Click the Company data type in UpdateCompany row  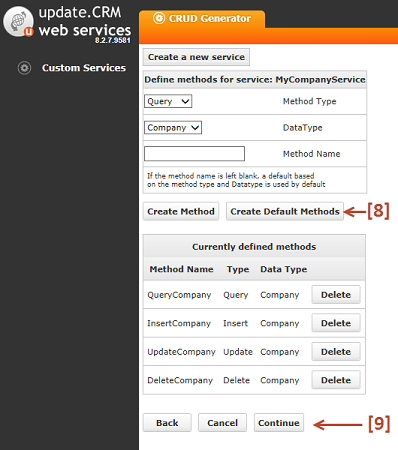(280, 352)
